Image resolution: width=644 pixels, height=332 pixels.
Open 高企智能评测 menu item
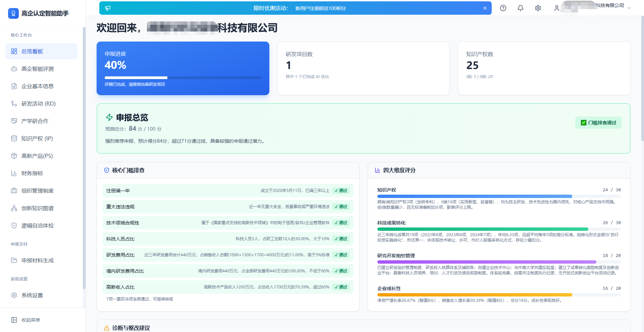[41, 69]
